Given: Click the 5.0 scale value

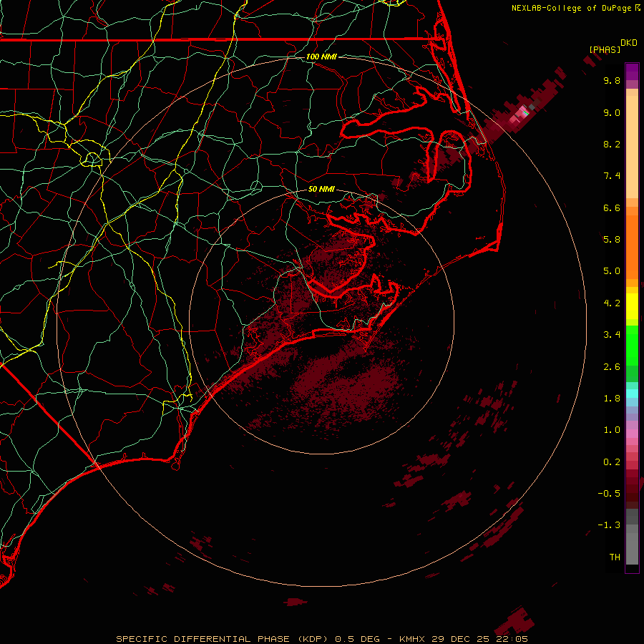Looking at the screenshot, I should pyautogui.click(x=612, y=271).
